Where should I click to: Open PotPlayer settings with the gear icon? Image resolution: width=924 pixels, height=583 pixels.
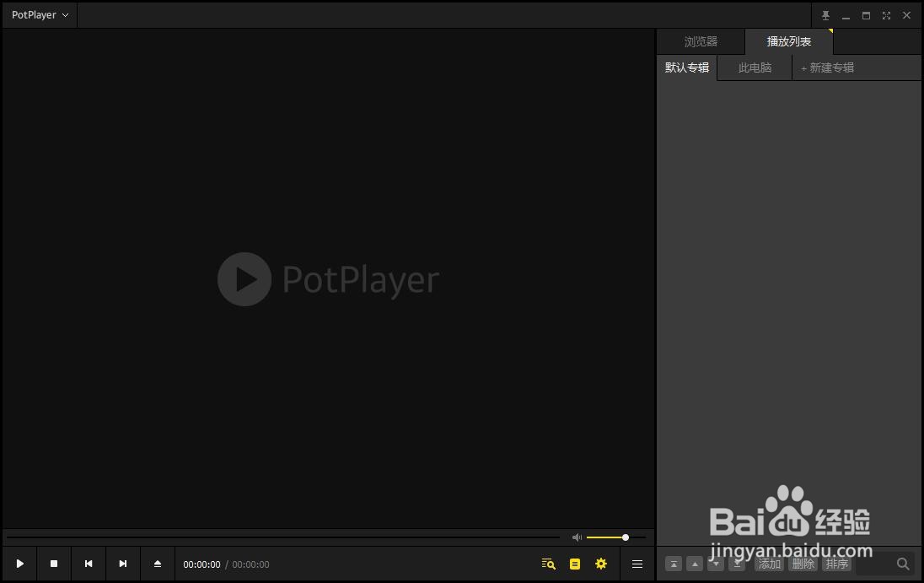coord(601,564)
